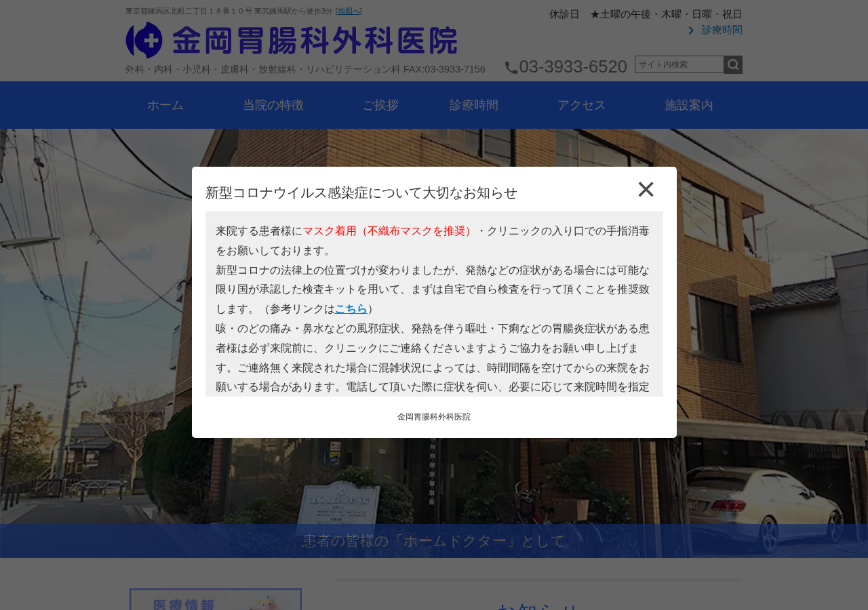This screenshot has height=610, width=868.
Task: Click the ホームドクター caption banner
Action: pyautogui.click(x=434, y=541)
